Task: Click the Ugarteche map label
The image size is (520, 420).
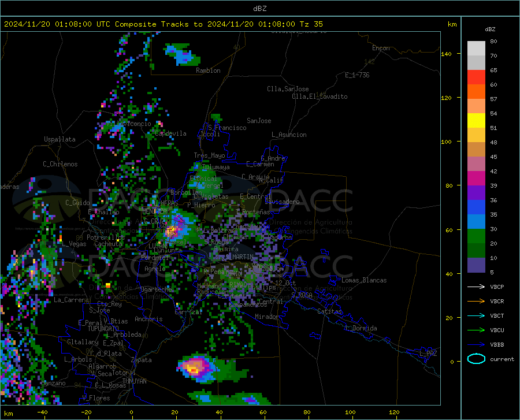Action: (x=157, y=289)
